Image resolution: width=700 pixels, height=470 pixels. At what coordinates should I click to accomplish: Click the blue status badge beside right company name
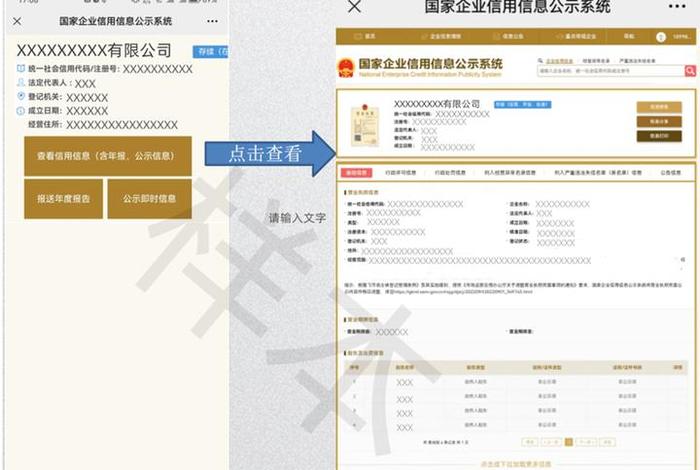522,104
